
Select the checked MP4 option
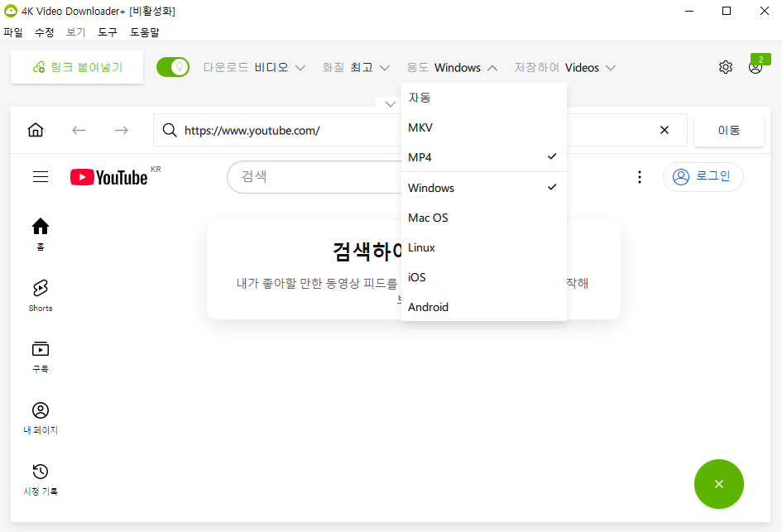(x=484, y=157)
